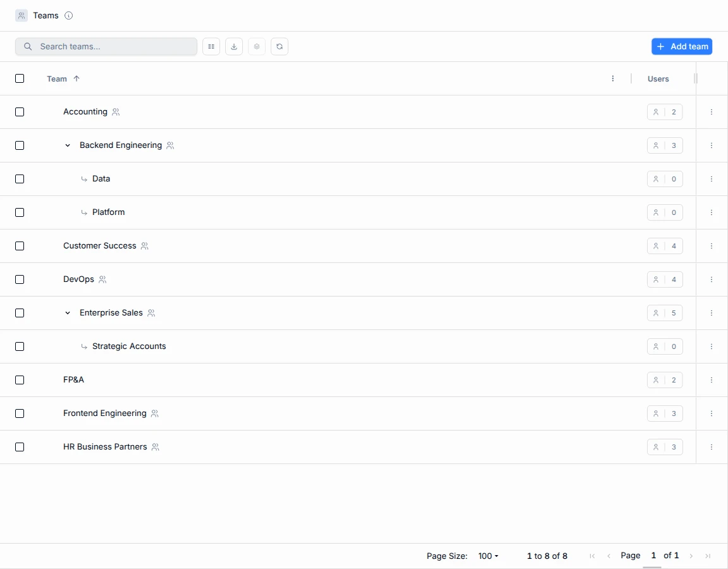Open the info icon next to Teams title

(x=69, y=15)
